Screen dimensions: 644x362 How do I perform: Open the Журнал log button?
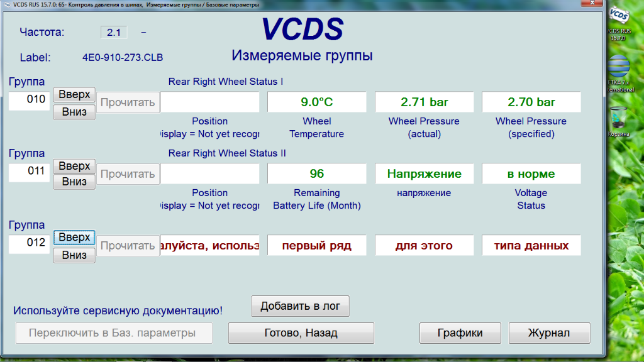click(x=549, y=333)
